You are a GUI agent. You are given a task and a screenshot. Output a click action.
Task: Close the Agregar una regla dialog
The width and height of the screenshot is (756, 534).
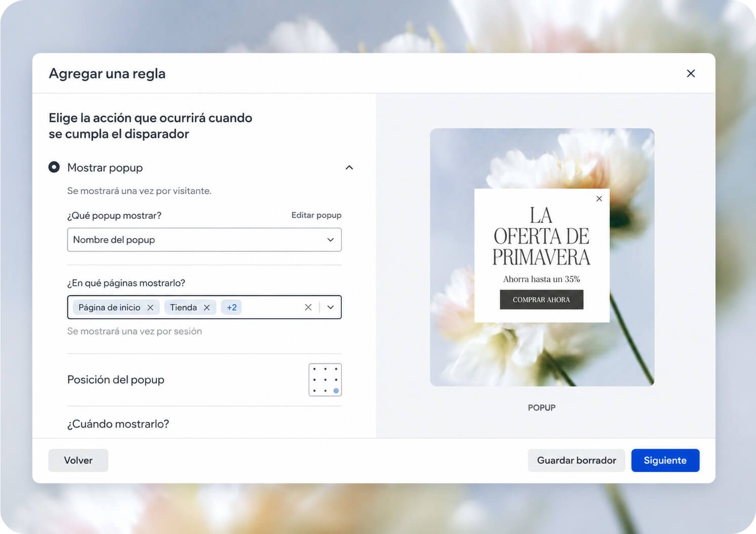691,73
